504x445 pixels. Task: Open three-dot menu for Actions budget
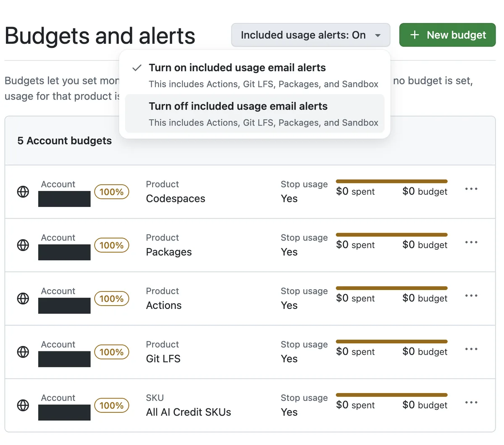471,296
